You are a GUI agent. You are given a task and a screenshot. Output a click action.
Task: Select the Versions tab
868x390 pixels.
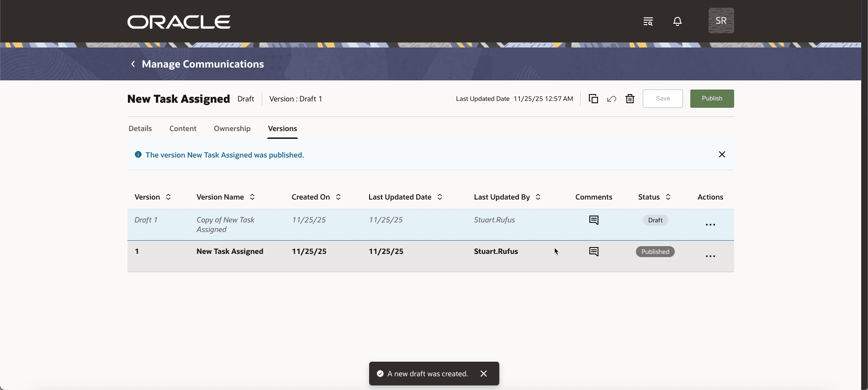[282, 128]
